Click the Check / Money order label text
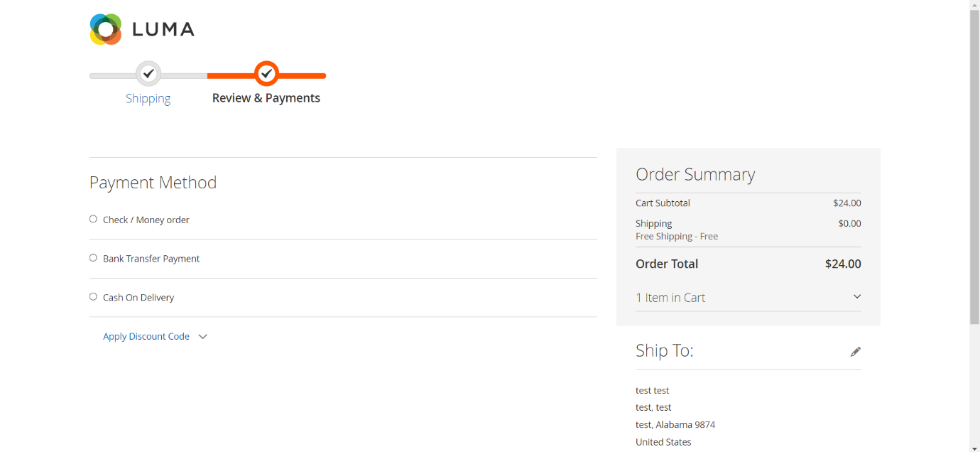The image size is (980, 452). 146,220
